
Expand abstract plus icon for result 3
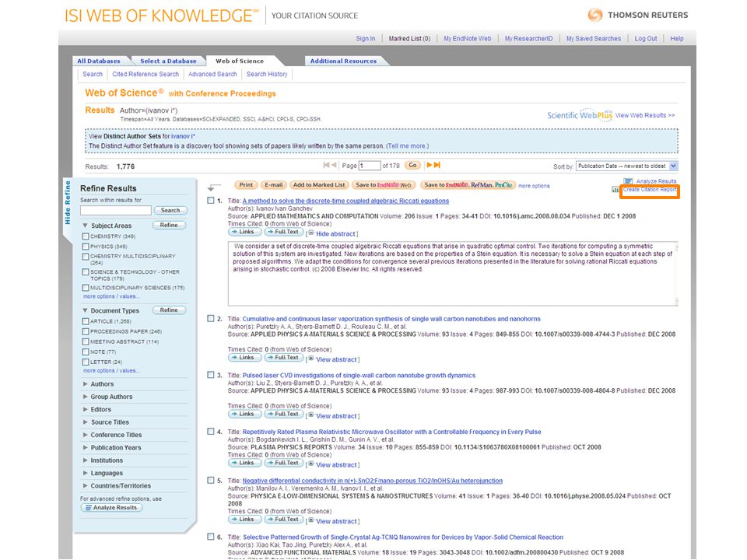(x=311, y=415)
